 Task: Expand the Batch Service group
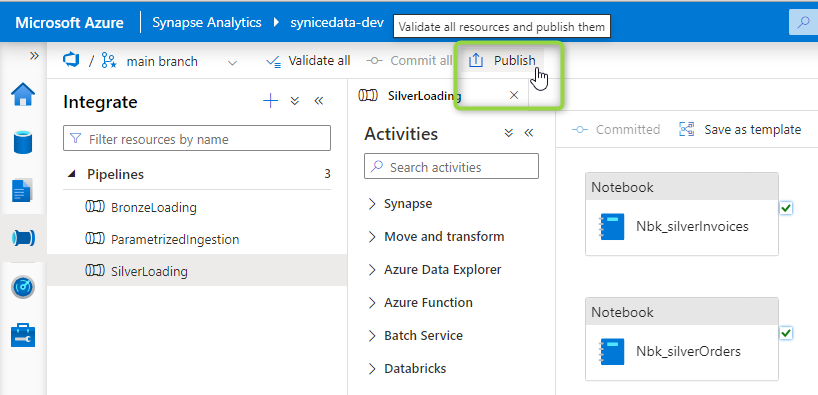(372, 336)
